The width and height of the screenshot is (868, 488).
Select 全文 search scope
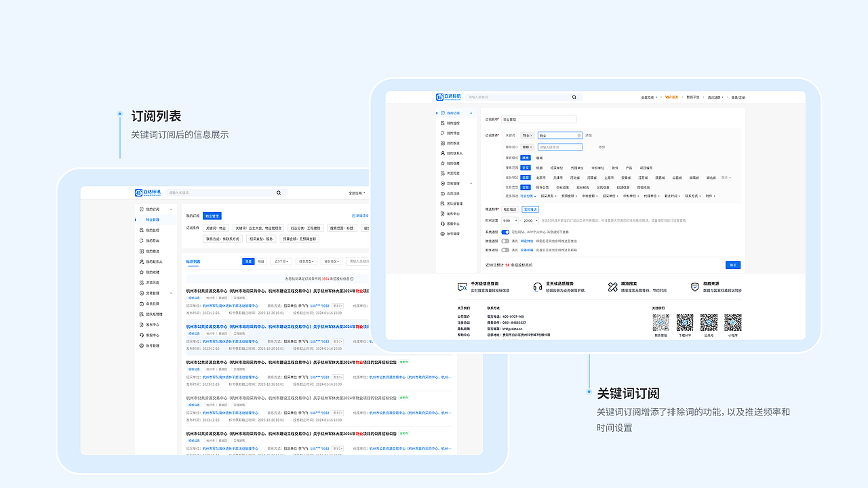click(526, 167)
